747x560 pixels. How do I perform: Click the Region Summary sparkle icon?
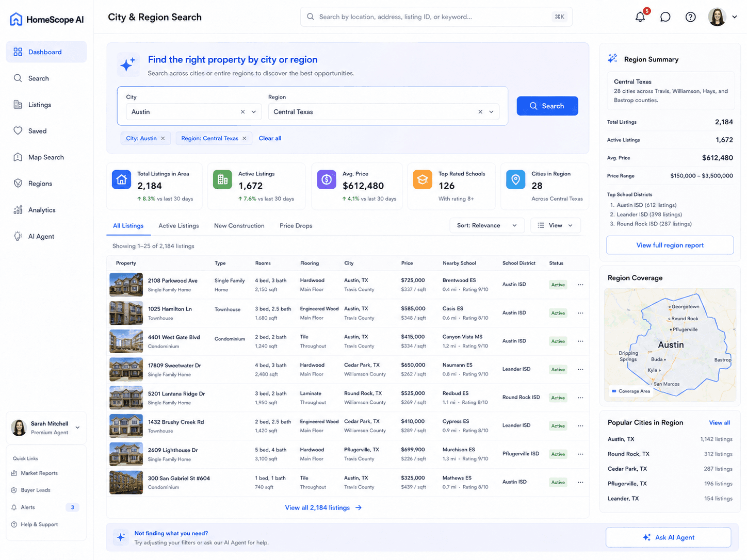pos(612,58)
